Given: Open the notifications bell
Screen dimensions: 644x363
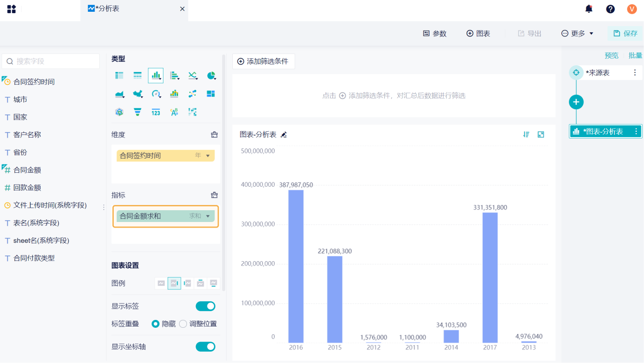Looking at the screenshot, I should (x=589, y=9).
